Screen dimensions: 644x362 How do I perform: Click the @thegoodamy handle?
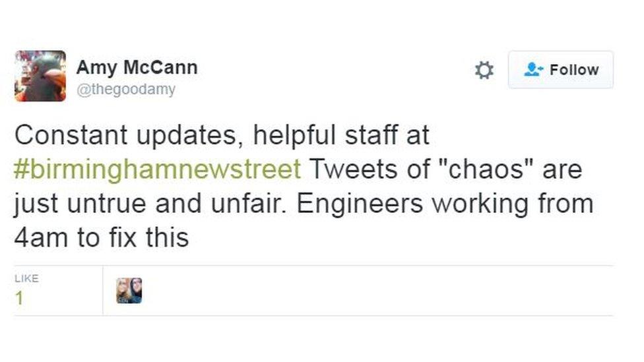coord(126,90)
